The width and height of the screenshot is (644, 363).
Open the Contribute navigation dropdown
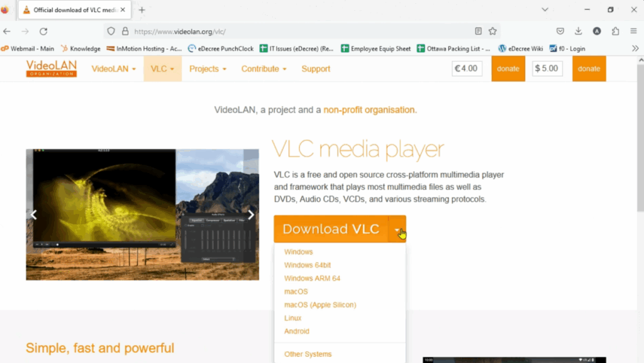(x=264, y=69)
